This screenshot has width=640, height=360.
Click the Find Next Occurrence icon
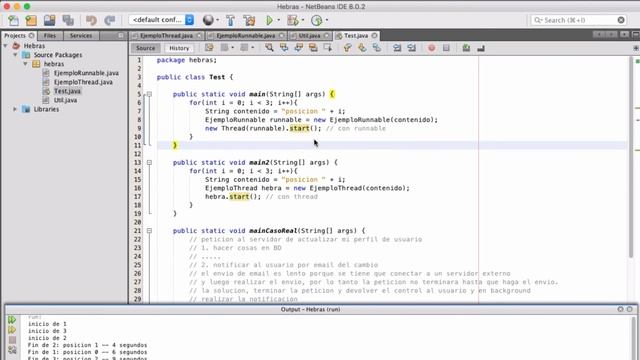click(x=298, y=48)
